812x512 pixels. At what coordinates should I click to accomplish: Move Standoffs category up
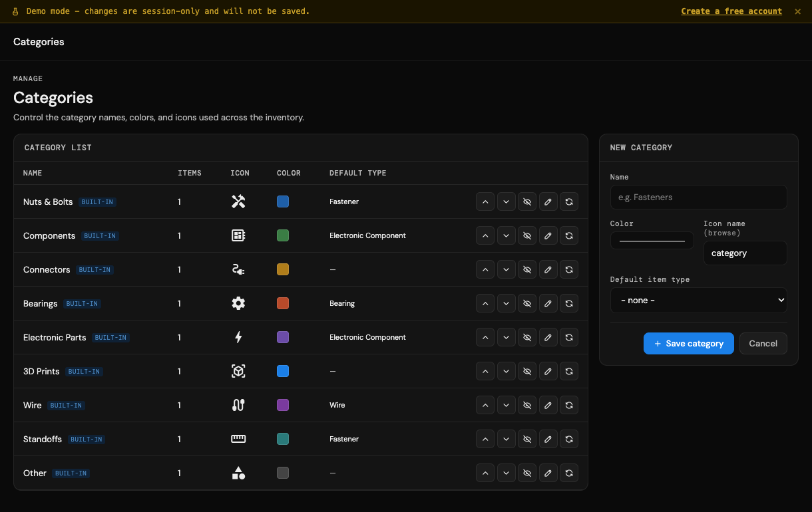pos(485,439)
